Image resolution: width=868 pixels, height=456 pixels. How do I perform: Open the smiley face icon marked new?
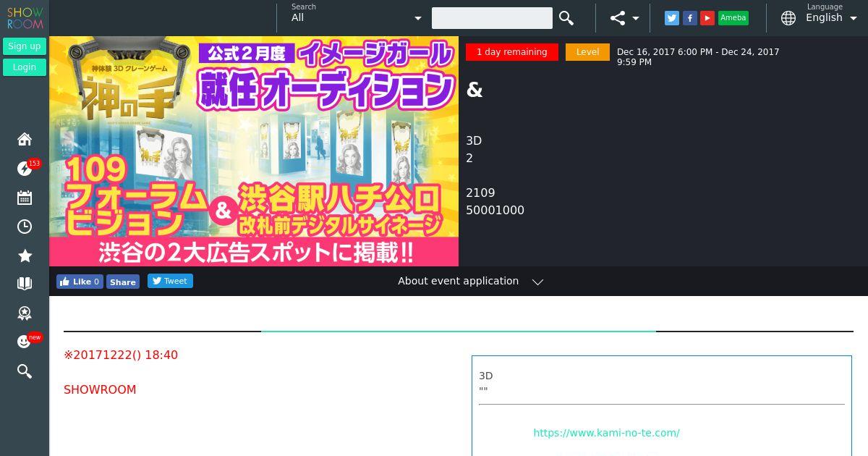(x=25, y=342)
